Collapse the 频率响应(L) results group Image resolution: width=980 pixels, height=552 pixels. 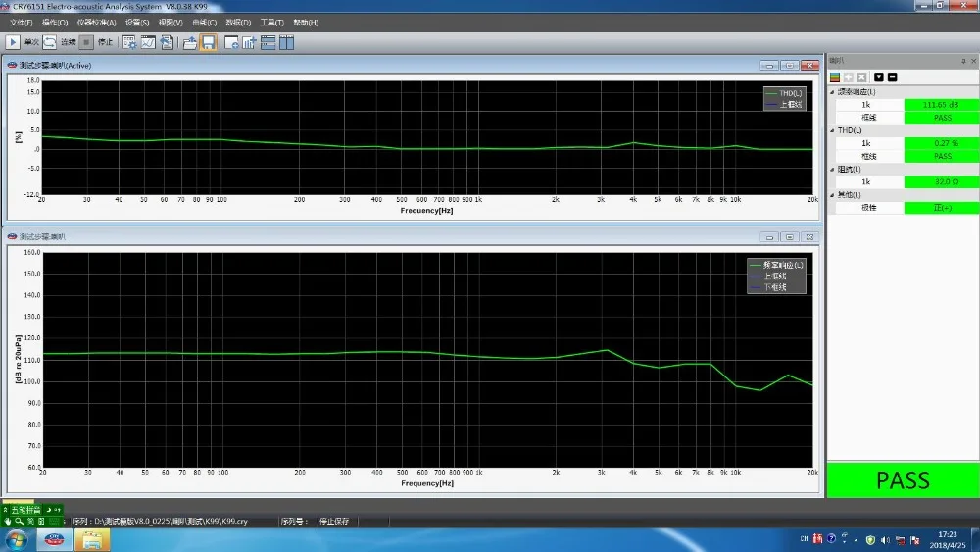(832, 92)
